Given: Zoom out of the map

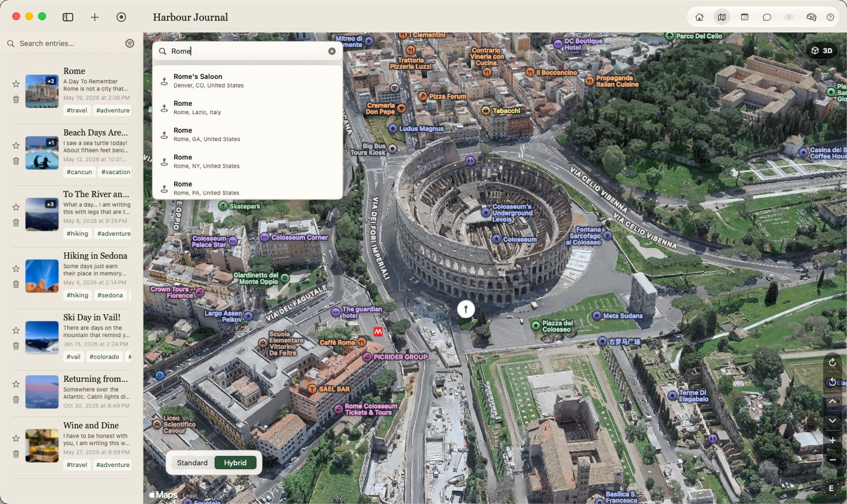Looking at the screenshot, I should click(832, 460).
